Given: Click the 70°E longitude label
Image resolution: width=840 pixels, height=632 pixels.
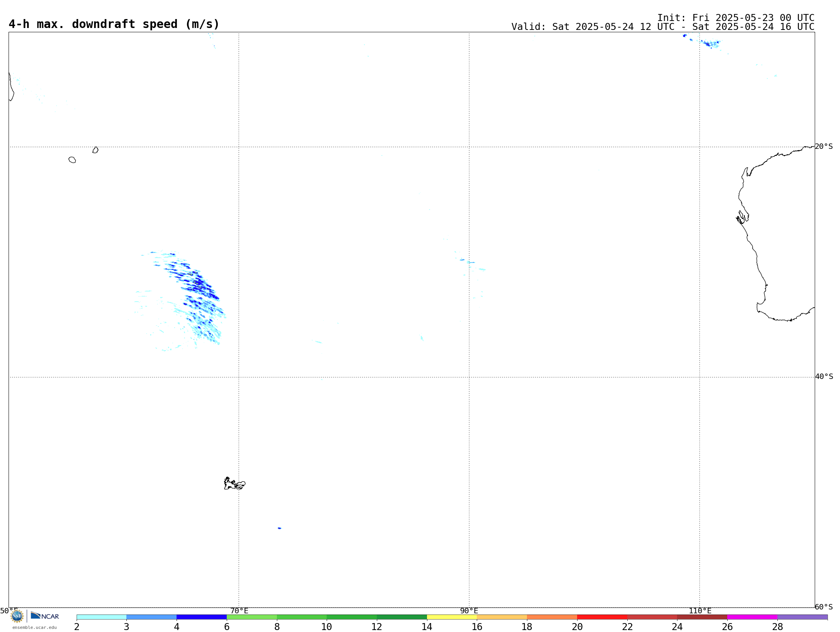Looking at the screenshot, I should tap(239, 611).
